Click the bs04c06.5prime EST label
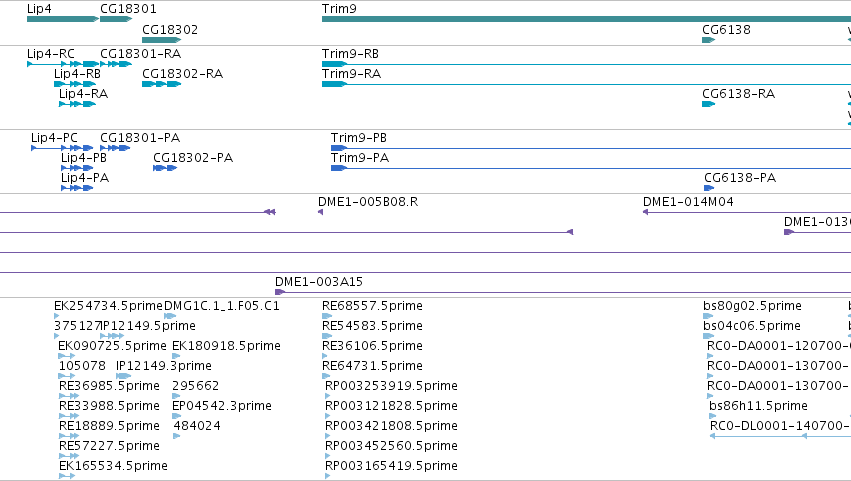 click(x=752, y=326)
